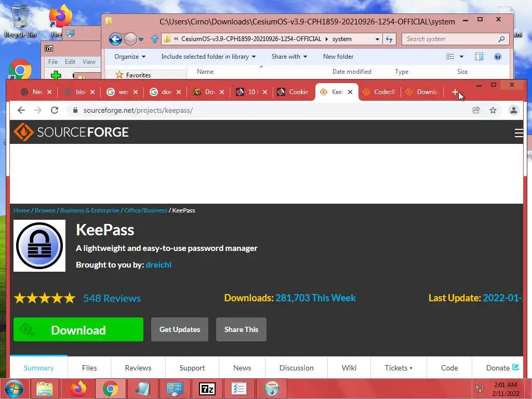
Task: Click the Home breadcrumb link
Action: click(x=22, y=210)
